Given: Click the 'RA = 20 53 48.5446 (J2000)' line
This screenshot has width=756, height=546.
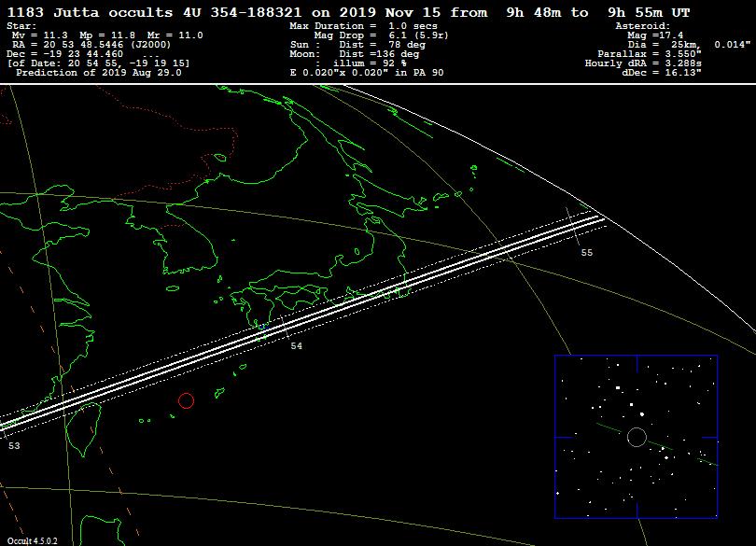Looking at the screenshot, I should pyautogui.click(x=91, y=45).
